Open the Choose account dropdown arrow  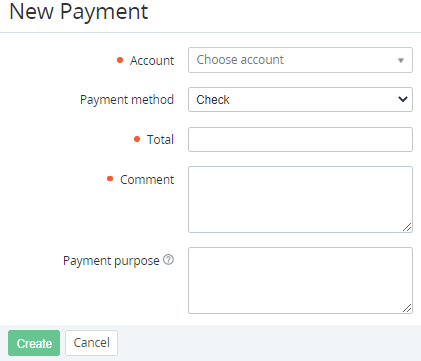coord(401,60)
